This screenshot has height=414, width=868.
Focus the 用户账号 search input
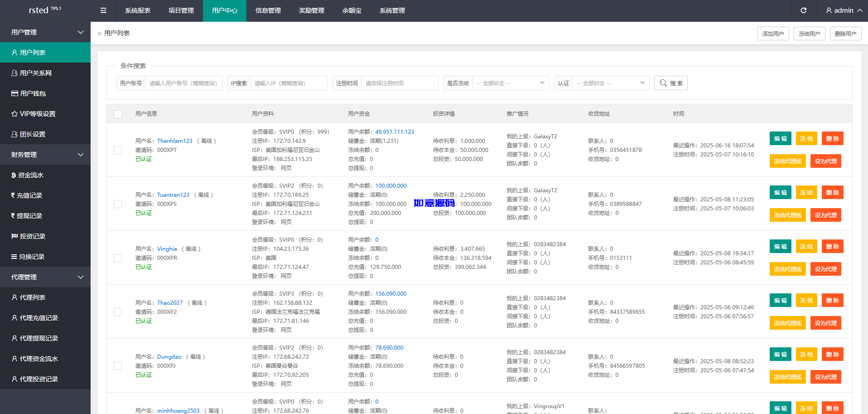(184, 83)
